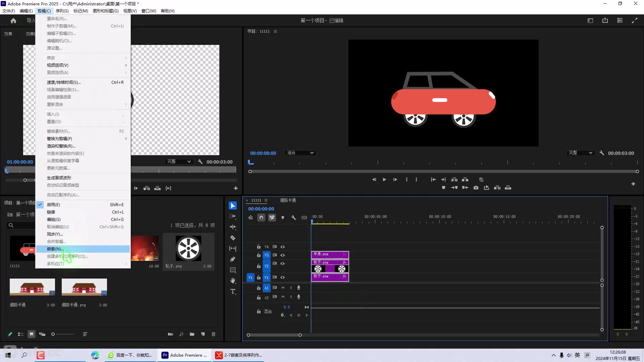Viewport: 644px width, 362px height.
Task: Mute the A1 audio track
Action: pyautogui.click(x=283, y=288)
